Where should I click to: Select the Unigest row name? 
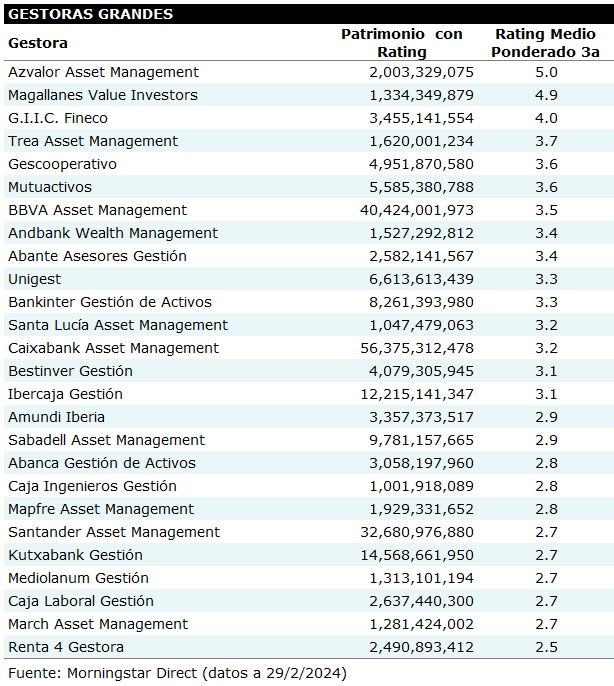34,279
